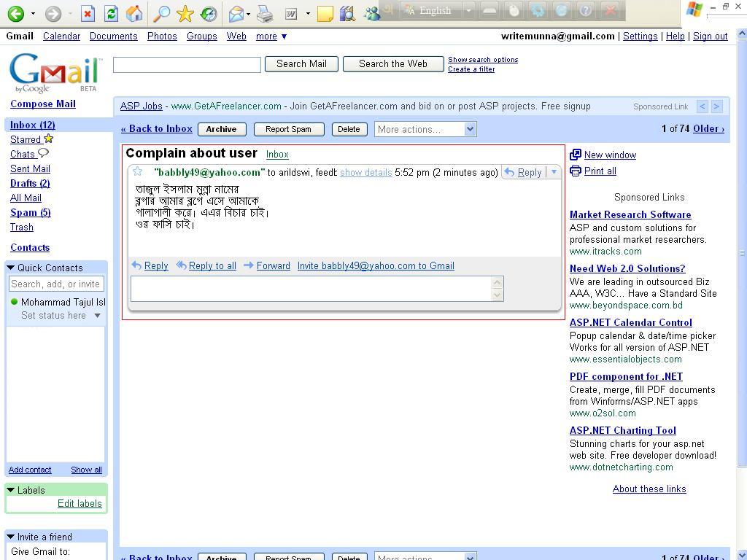Open Inbox (12) folder
The image size is (747, 560).
[32, 125]
